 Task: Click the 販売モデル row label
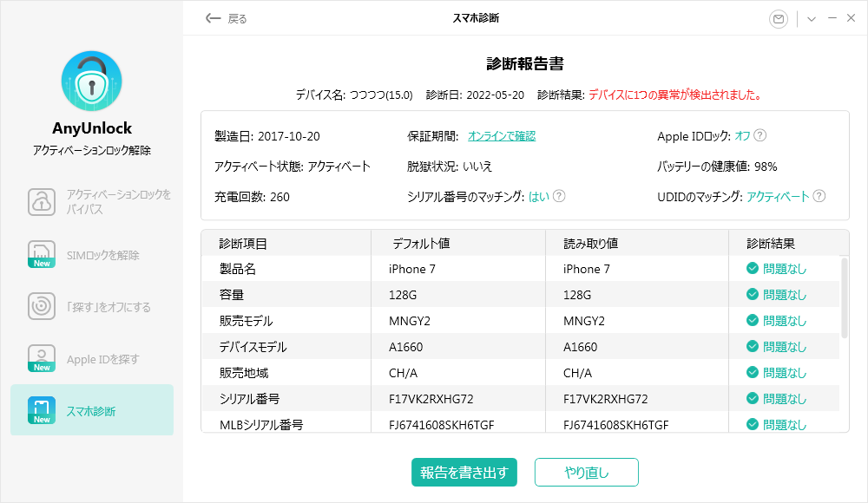pyautogui.click(x=246, y=321)
